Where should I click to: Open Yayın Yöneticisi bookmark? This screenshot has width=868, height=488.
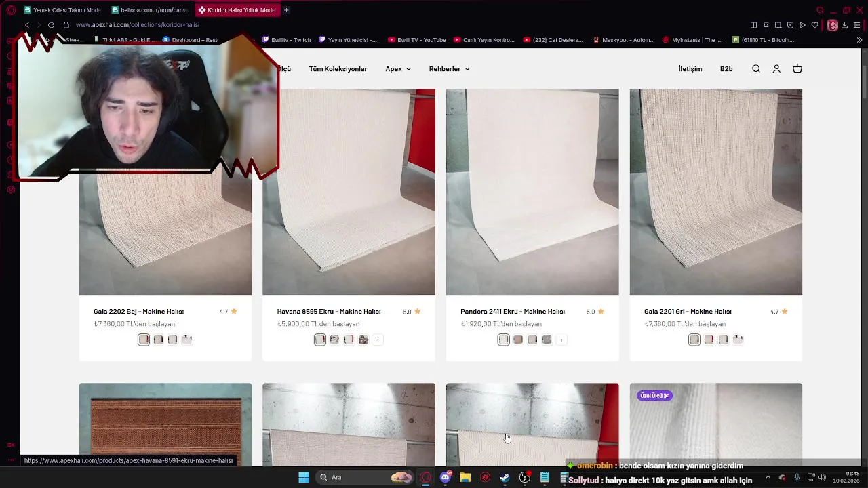[347, 40]
